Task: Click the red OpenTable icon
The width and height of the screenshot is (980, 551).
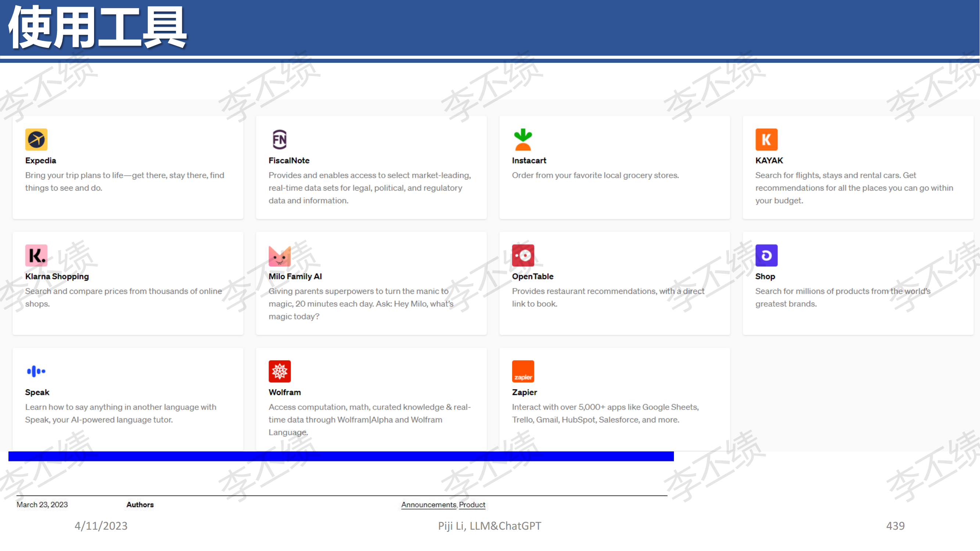Action: click(x=523, y=255)
